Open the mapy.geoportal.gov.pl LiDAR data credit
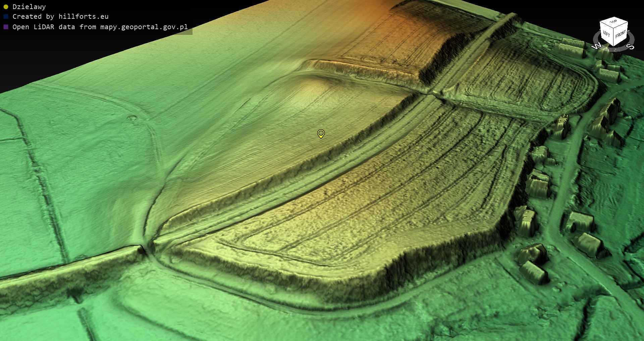The image size is (644, 341). click(x=100, y=27)
